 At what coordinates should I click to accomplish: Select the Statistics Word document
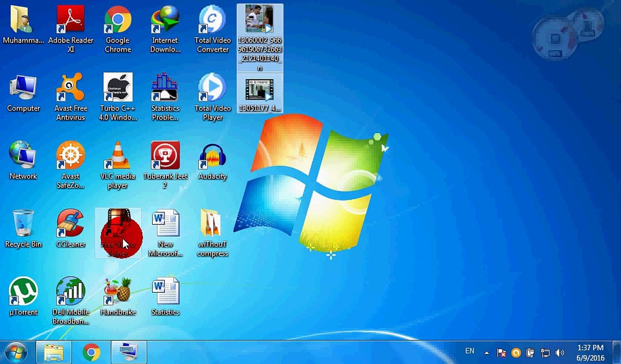click(165, 297)
